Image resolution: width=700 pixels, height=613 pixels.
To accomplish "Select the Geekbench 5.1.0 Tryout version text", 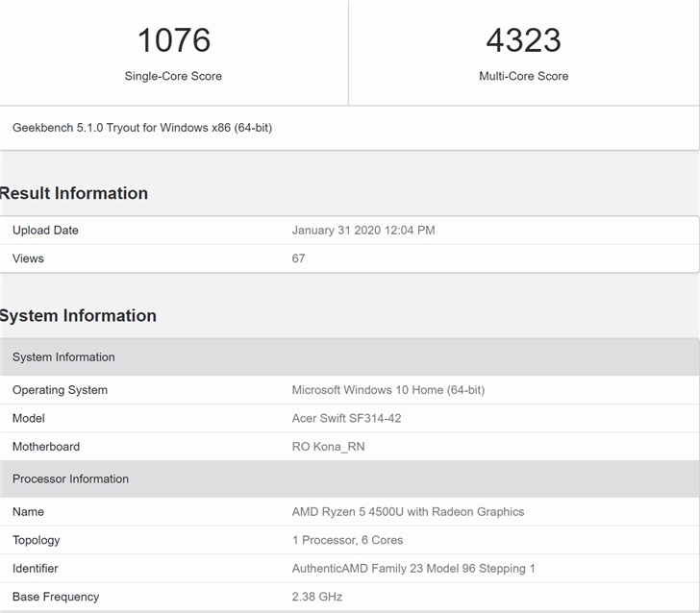I will tap(142, 127).
